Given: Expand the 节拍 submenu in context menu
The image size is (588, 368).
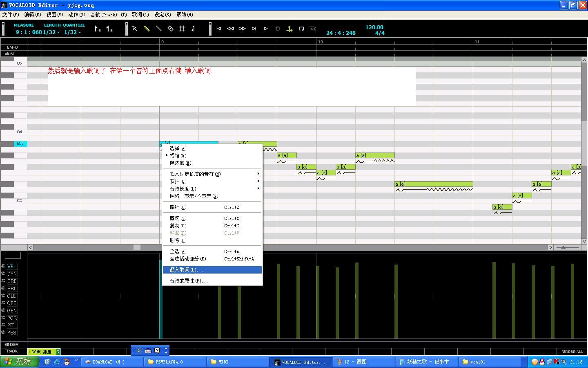Looking at the screenshot, I should pyautogui.click(x=212, y=181).
